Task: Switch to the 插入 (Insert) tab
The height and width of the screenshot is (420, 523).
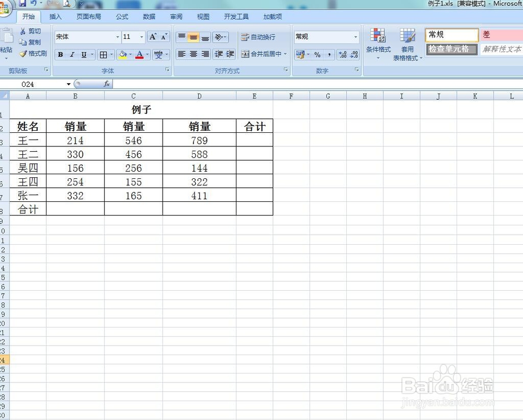Action: pos(55,17)
